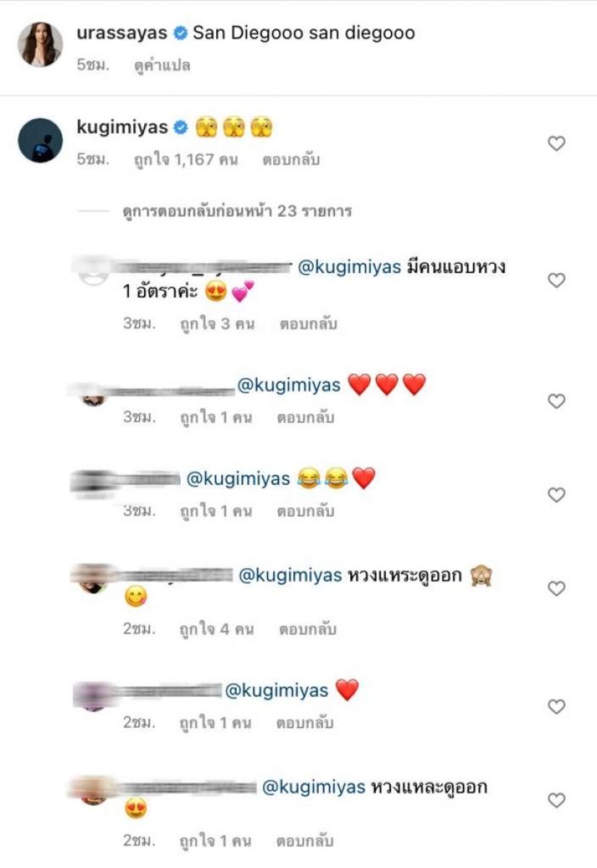Open the urassayas username link
The image size is (597, 868).
122,33
